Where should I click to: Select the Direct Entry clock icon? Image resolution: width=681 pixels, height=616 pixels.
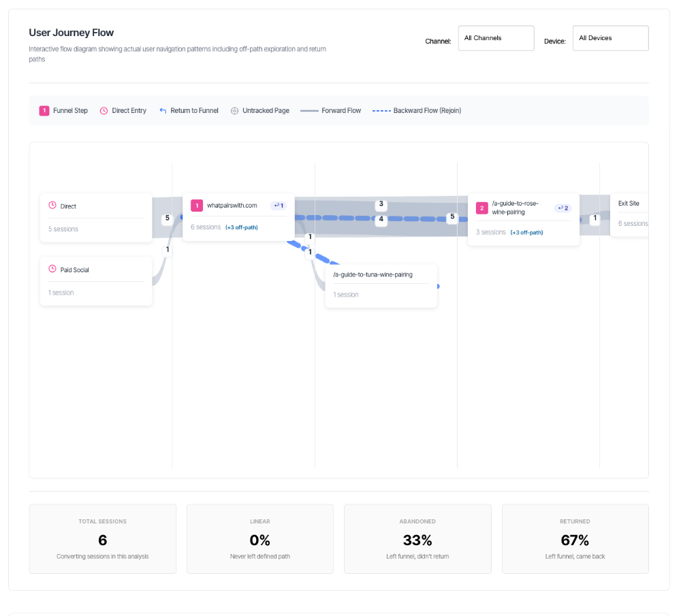(103, 110)
